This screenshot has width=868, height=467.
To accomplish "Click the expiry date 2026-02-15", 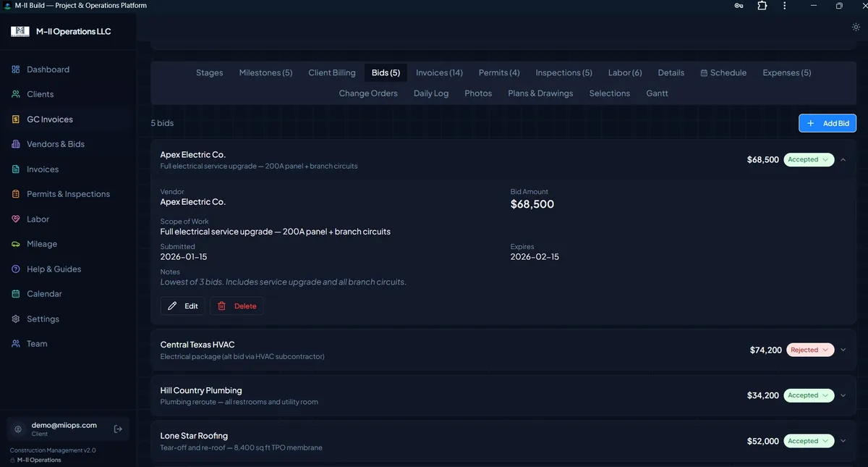I will [535, 257].
